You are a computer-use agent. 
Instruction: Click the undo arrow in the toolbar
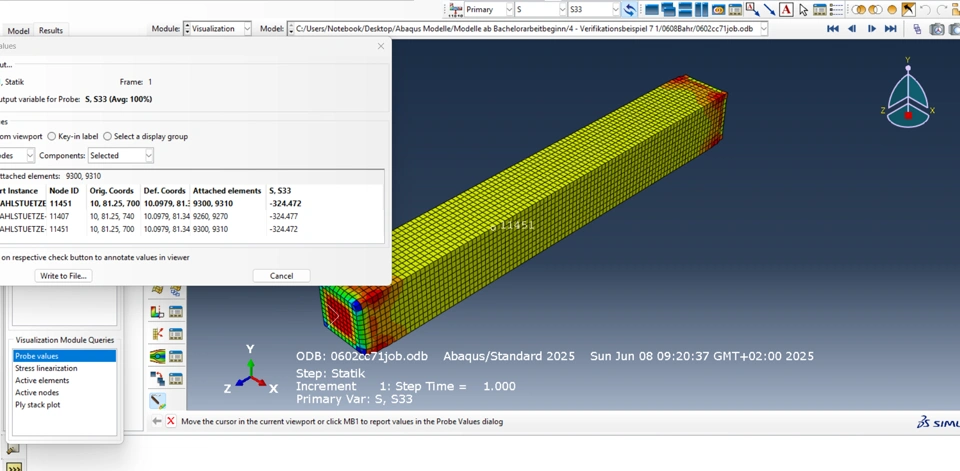[925, 10]
